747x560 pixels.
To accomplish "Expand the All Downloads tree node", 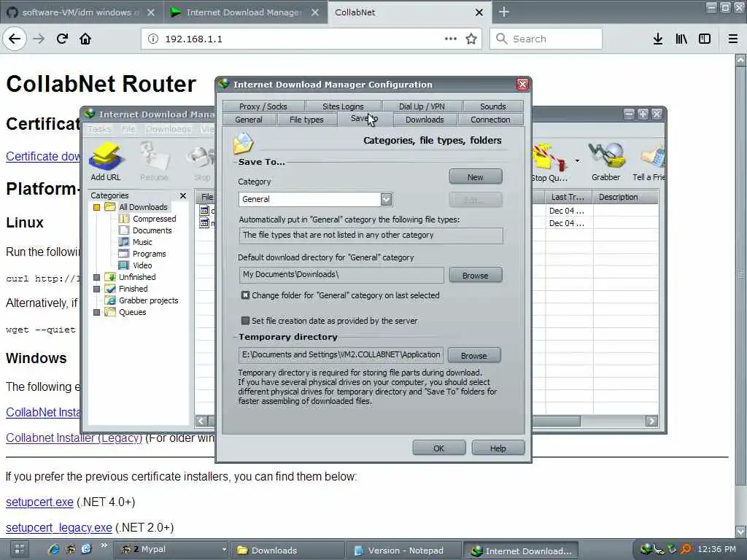I will [x=97, y=207].
